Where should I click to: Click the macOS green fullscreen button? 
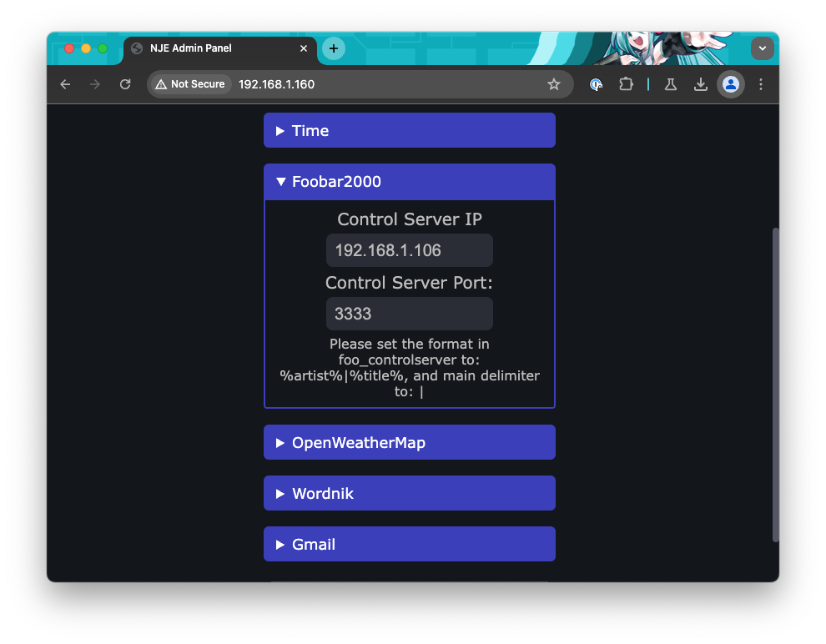point(103,48)
